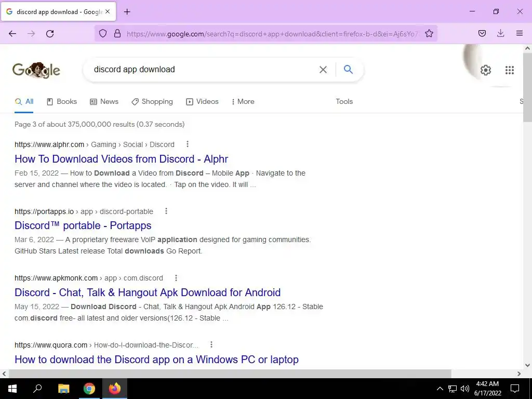Click the site security padlock icon
532x399 pixels.
117,33
